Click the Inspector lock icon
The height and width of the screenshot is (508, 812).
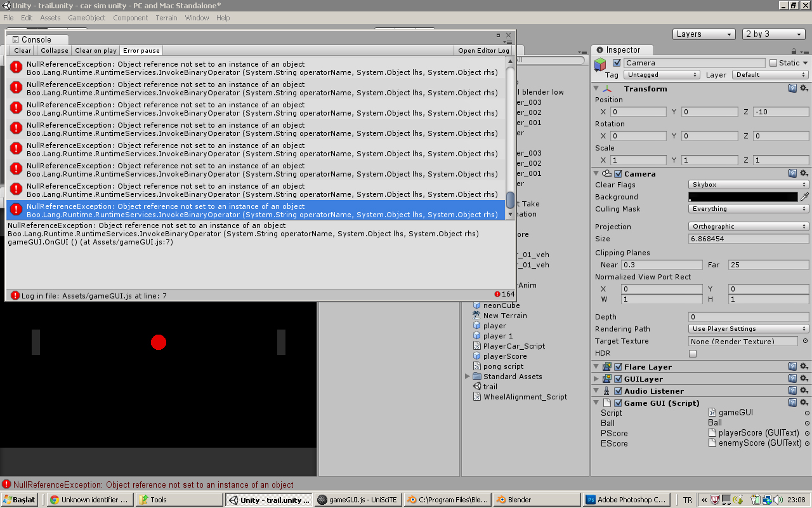coord(794,51)
